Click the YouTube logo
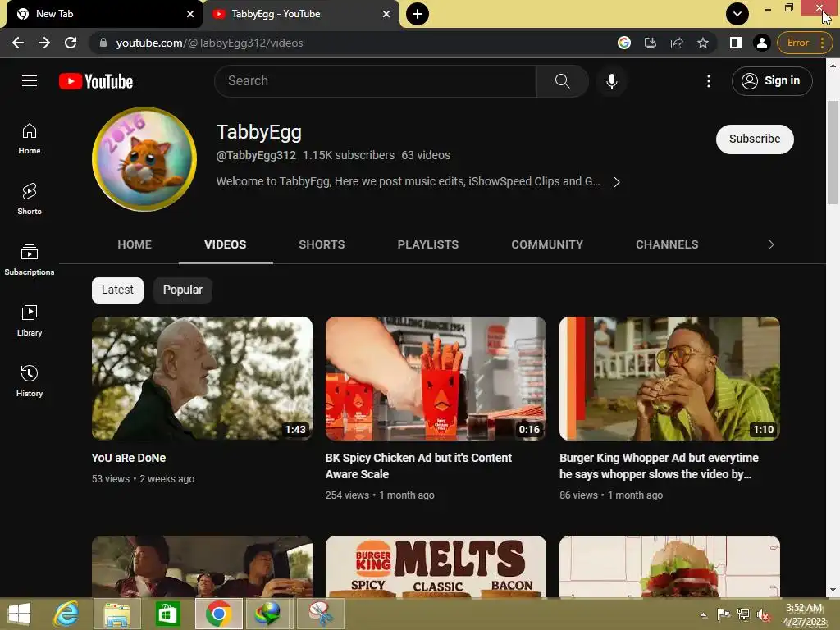840x630 pixels. (96, 81)
